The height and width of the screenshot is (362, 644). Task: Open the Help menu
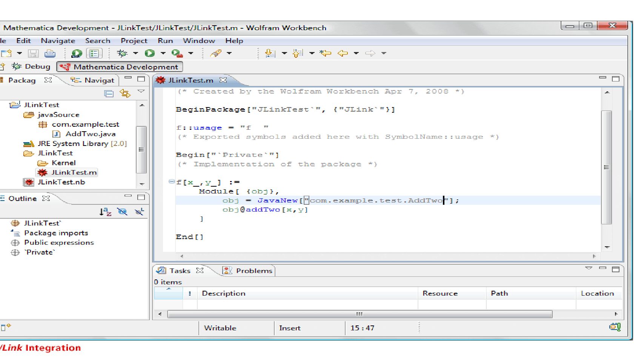[234, 41]
